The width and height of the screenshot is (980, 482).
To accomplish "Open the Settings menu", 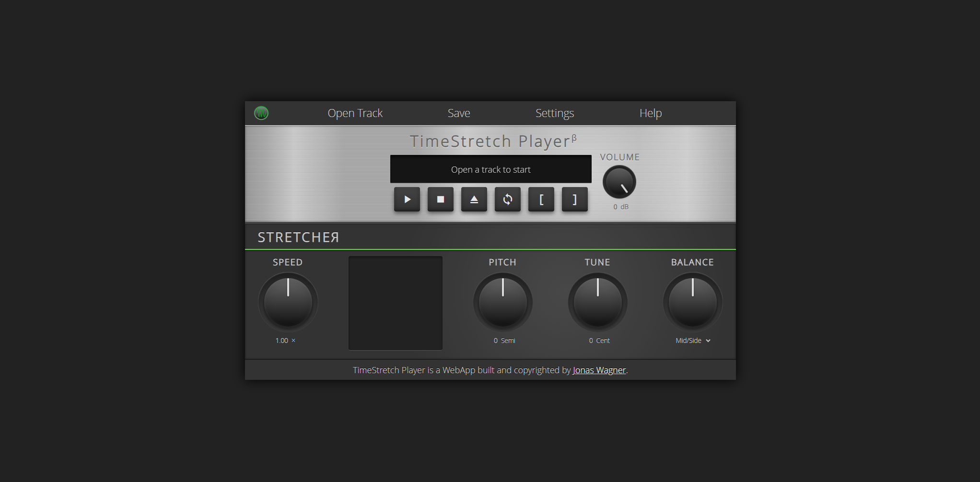I will coord(554,113).
